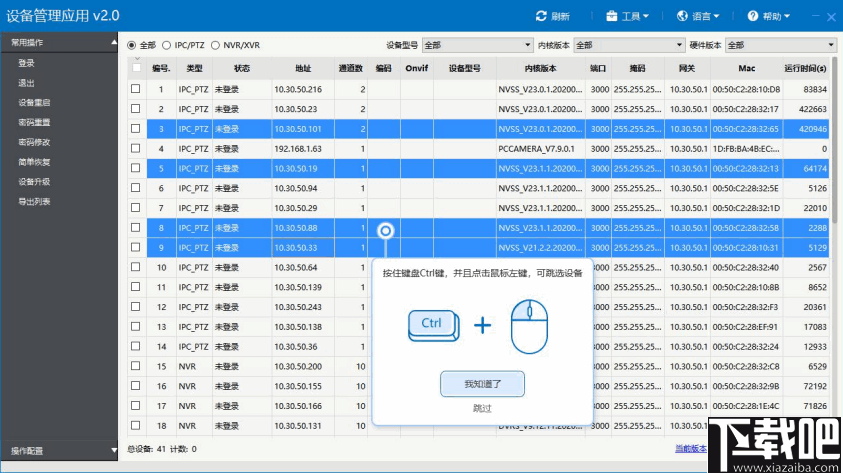Click the 刷新 button label
Screen dimensions: 843x473
point(560,16)
